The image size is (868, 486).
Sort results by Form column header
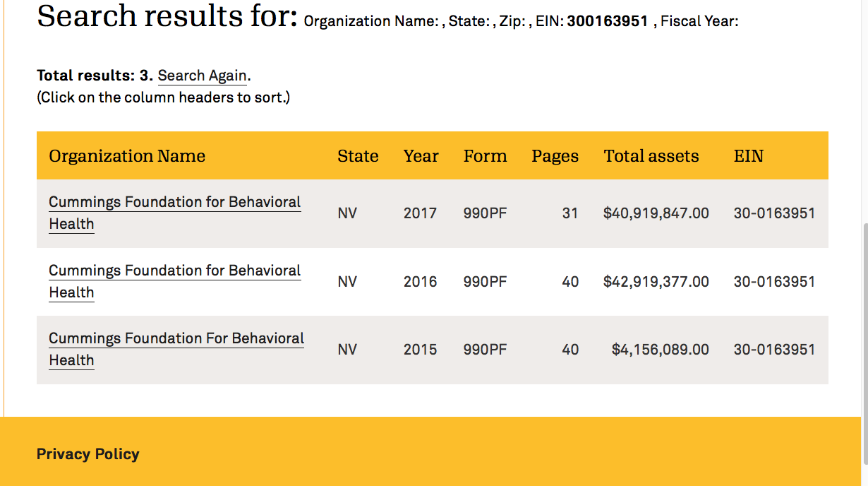click(x=485, y=156)
